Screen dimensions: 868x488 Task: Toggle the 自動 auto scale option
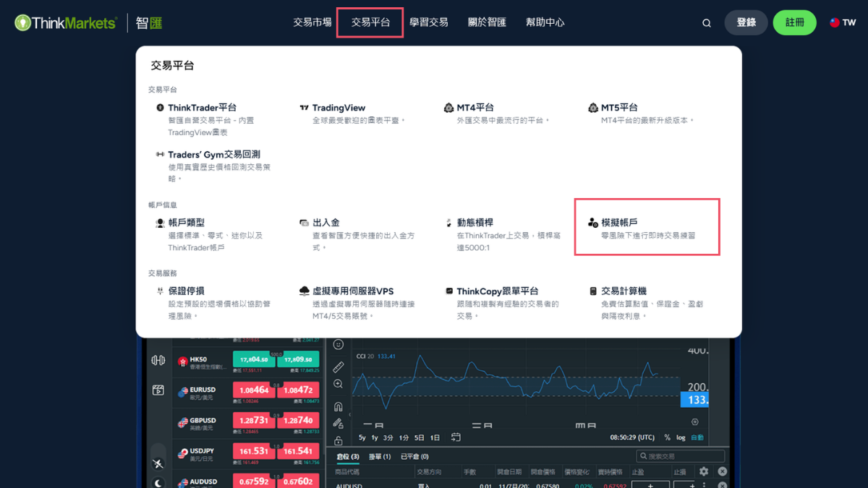[697, 438]
